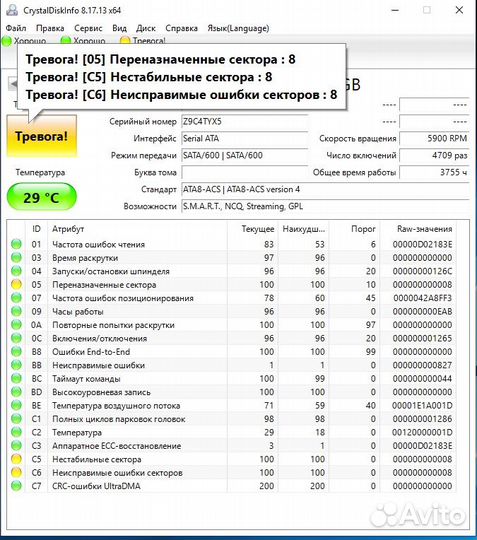Click raw value 00001E1A001D
This screenshot has width=477, height=540.
tap(422, 406)
